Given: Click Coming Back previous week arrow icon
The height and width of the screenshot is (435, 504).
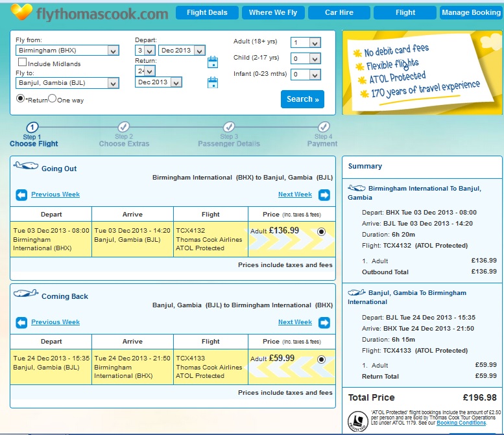Looking at the screenshot, I should [x=21, y=323].
